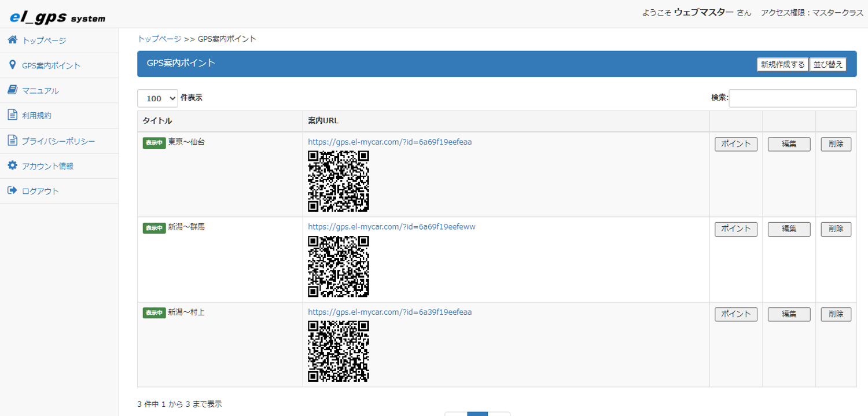Screen dimensions: 868x416
Task: Click the map pin icon for GPS案内ポイント
Action: (x=12, y=65)
